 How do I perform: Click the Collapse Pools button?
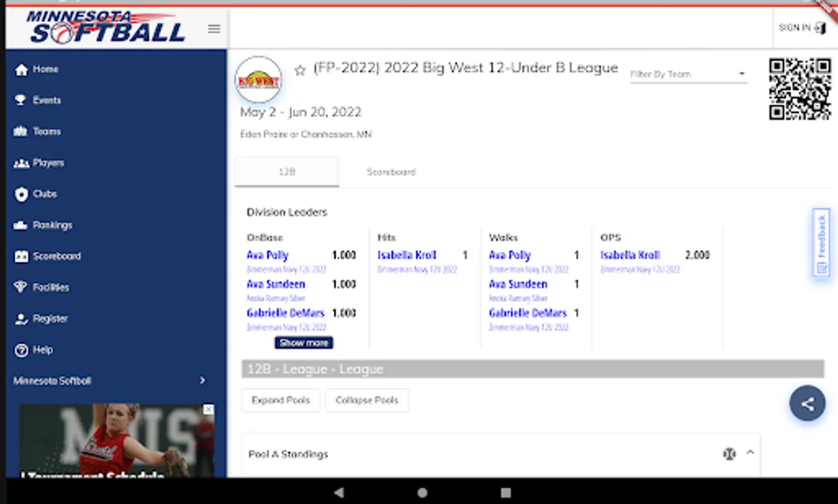pos(367,400)
